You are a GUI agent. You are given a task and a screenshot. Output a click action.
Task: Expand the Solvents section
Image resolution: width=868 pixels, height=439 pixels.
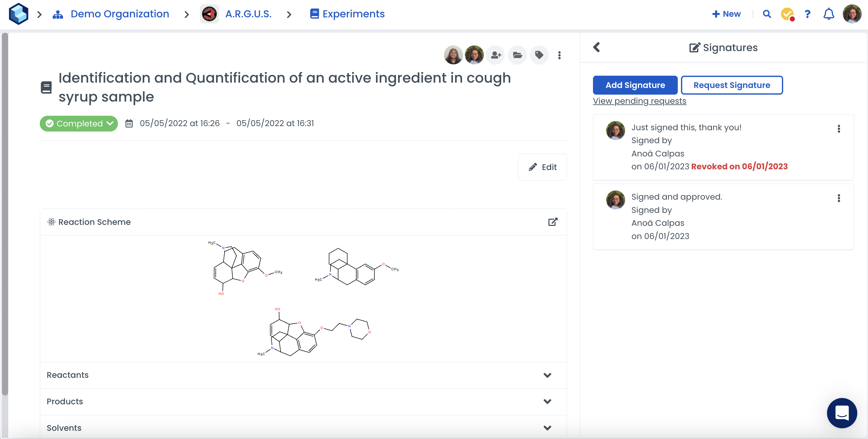pos(547,428)
